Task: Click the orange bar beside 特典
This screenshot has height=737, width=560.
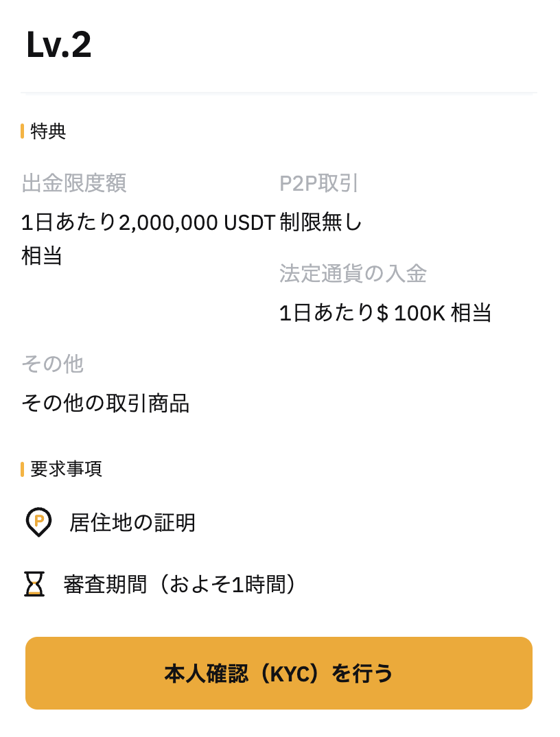Action: click(22, 131)
